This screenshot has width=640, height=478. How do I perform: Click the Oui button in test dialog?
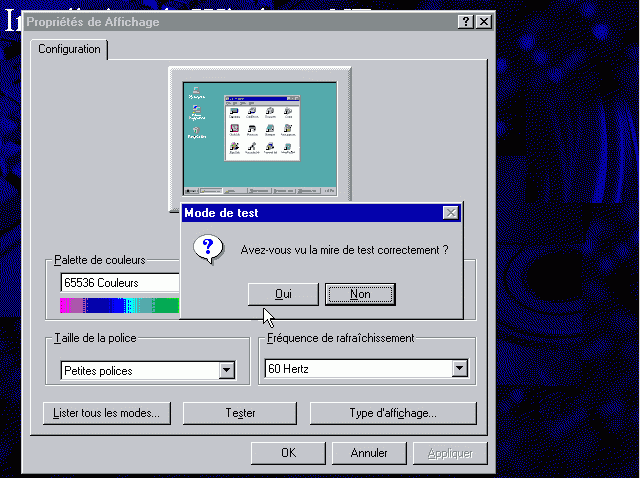click(x=283, y=294)
